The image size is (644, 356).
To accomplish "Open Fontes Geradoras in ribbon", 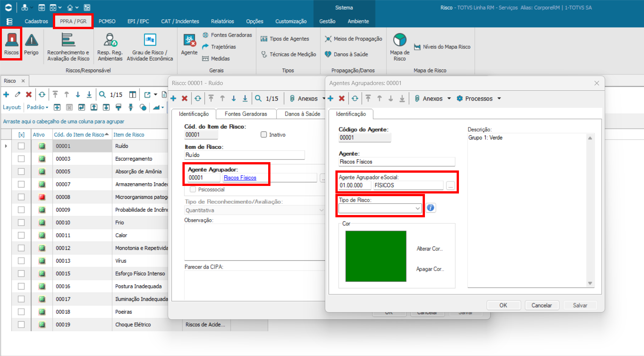I will click(227, 35).
